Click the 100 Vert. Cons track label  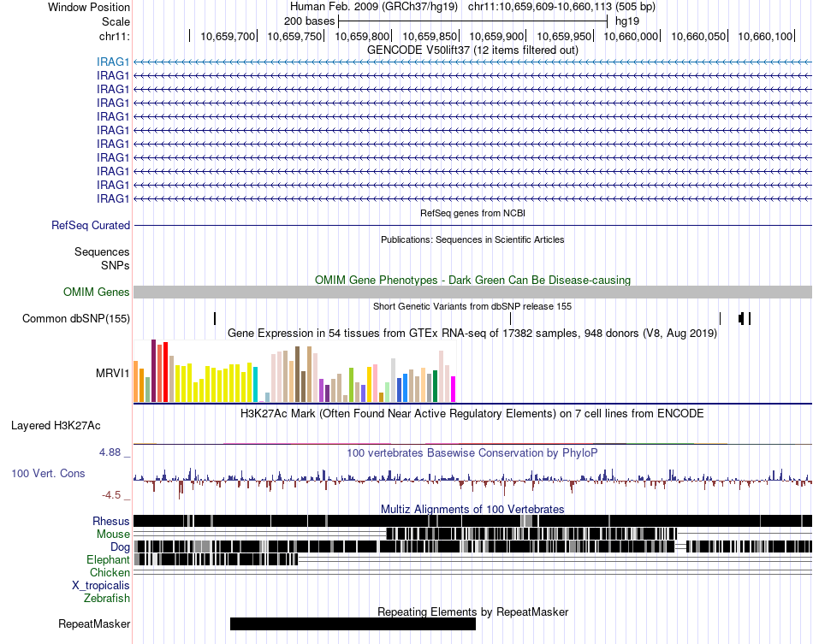pyautogui.click(x=48, y=473)
